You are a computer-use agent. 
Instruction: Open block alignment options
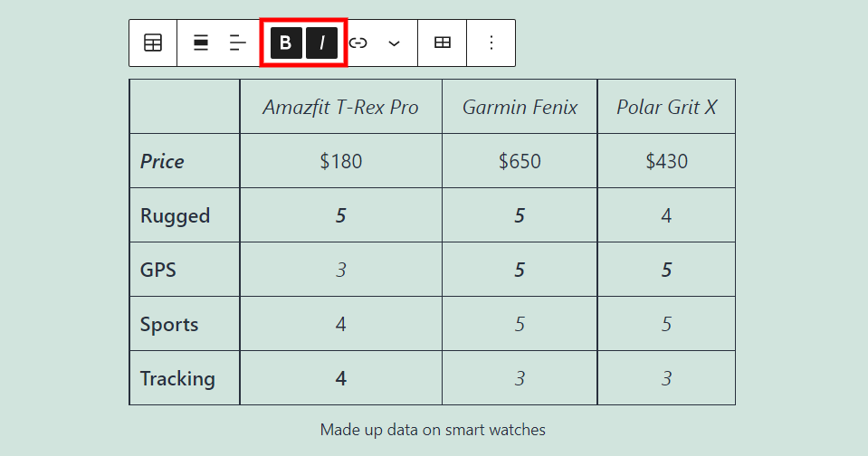201,43
